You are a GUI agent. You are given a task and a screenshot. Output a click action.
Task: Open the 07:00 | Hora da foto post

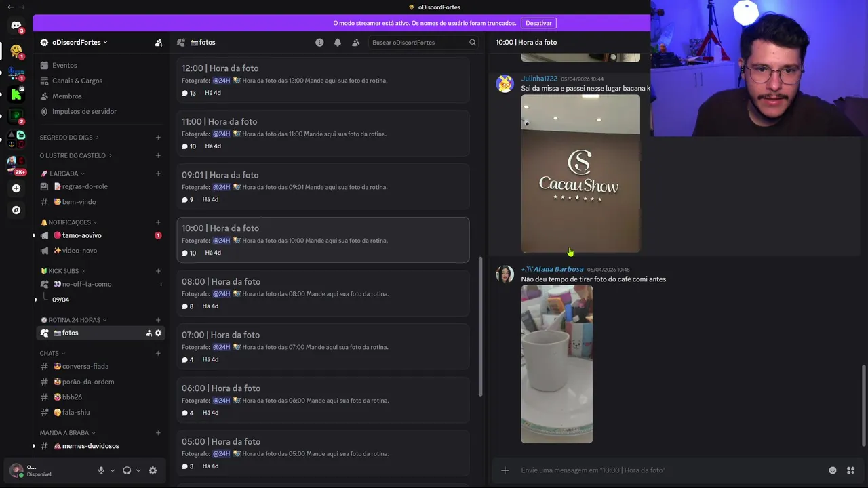coord(323,346)
